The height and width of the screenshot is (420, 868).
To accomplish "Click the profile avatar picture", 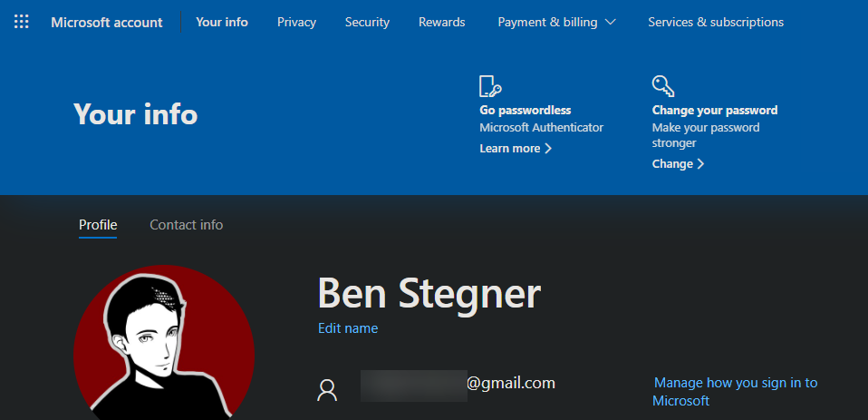I will pyautogui.click(x=164, y=344).
